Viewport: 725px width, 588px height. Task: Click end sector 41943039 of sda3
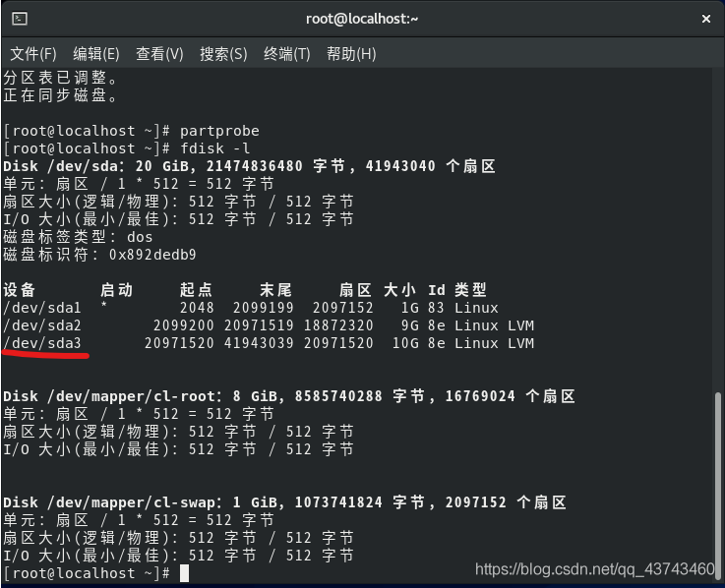point(259,343)
